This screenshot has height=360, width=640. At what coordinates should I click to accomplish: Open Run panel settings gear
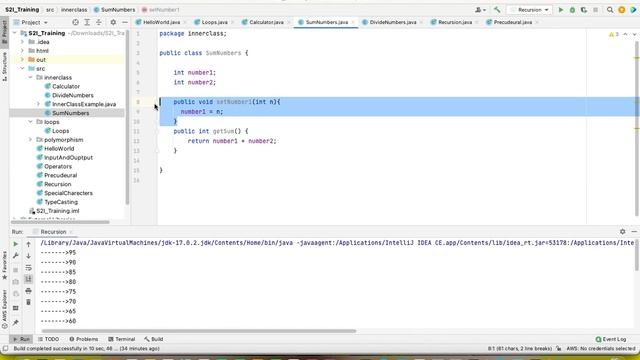622,231
